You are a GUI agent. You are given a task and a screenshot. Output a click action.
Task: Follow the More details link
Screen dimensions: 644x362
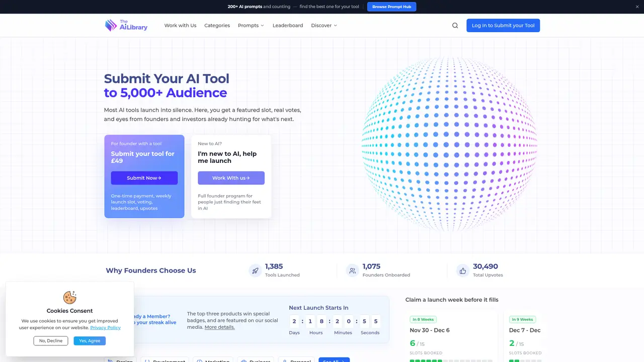(220, 327)
